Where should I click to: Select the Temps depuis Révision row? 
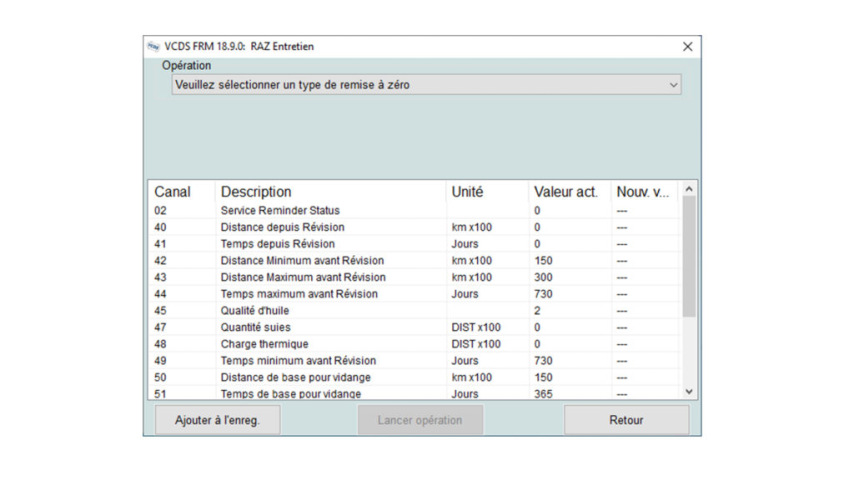pyautogui.click(x=414, y=244)
